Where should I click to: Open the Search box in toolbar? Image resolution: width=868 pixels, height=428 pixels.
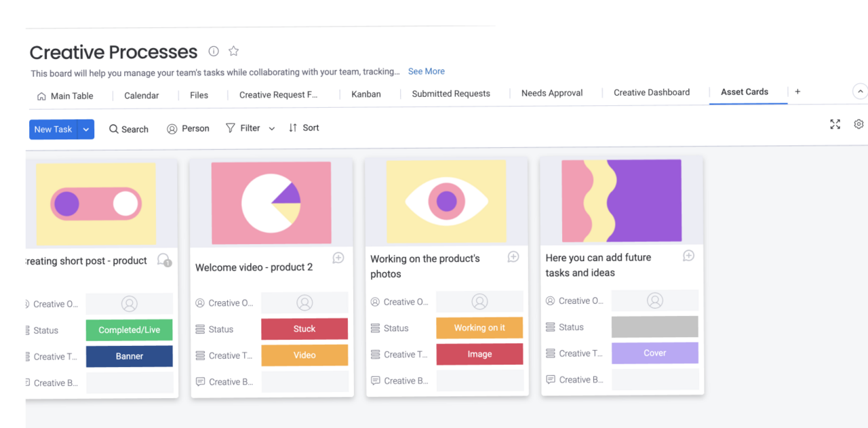click(129, 129)
